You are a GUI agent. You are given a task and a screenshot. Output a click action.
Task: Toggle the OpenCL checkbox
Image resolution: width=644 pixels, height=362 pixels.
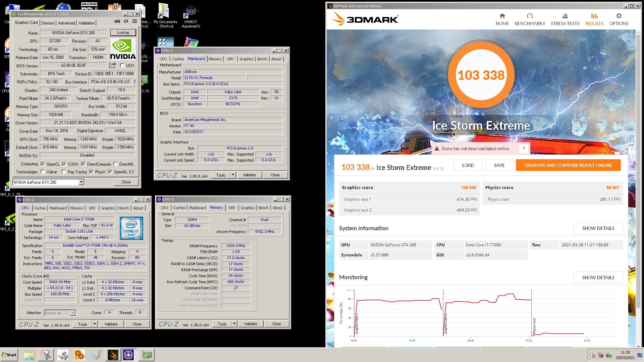(43, 164)
